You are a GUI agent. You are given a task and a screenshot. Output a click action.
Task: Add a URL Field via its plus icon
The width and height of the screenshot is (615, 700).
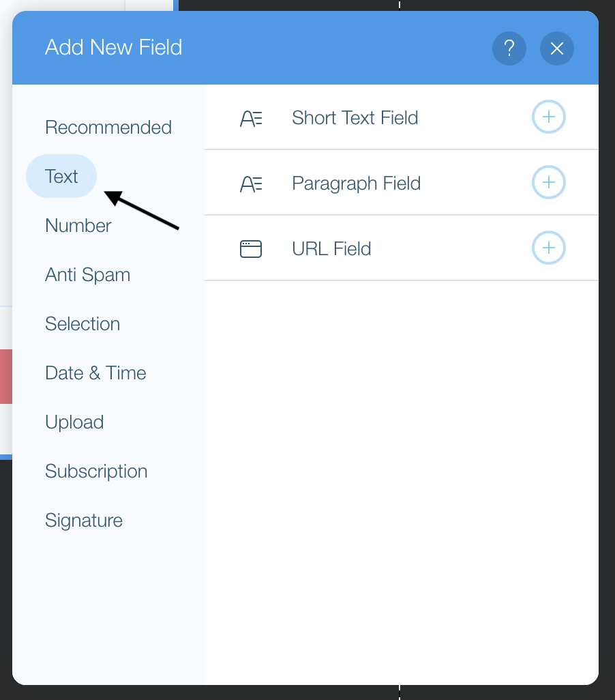(x=548, y=248)
